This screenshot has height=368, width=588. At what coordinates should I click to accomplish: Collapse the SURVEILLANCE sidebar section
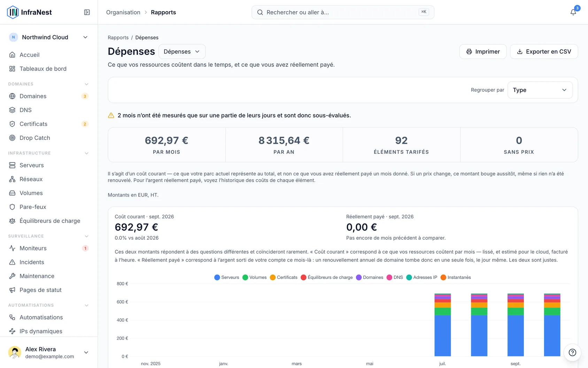coord(87,236)
